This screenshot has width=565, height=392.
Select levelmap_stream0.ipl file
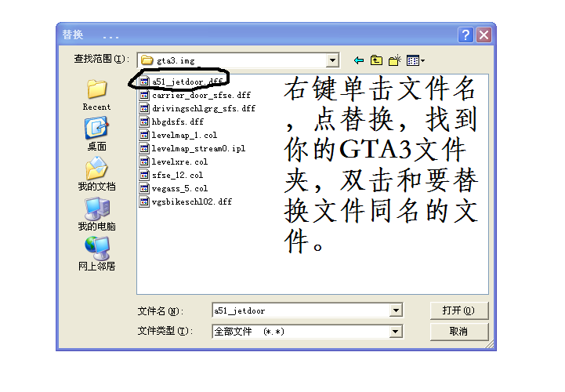[198, 148]
